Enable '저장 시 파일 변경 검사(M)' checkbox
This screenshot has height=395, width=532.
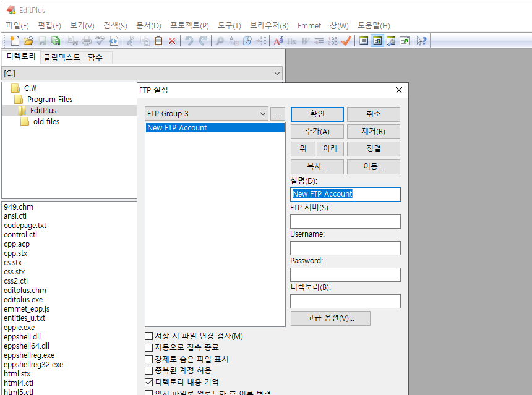tap(148, 336)
